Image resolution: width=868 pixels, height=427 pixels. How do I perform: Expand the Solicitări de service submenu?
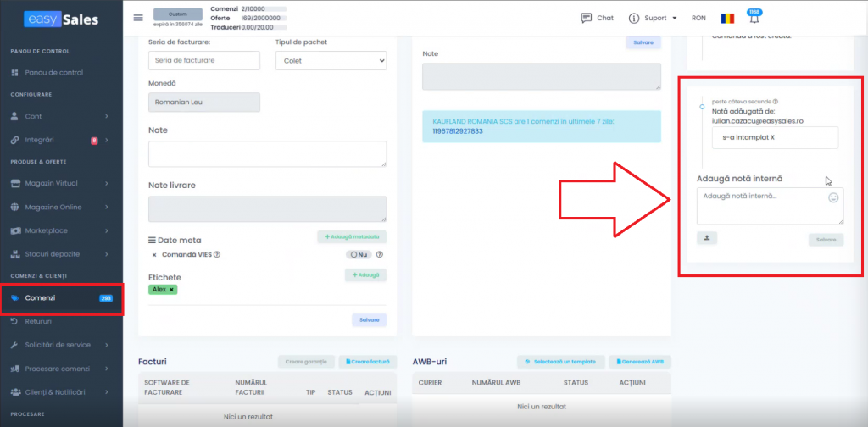[106, 345]
